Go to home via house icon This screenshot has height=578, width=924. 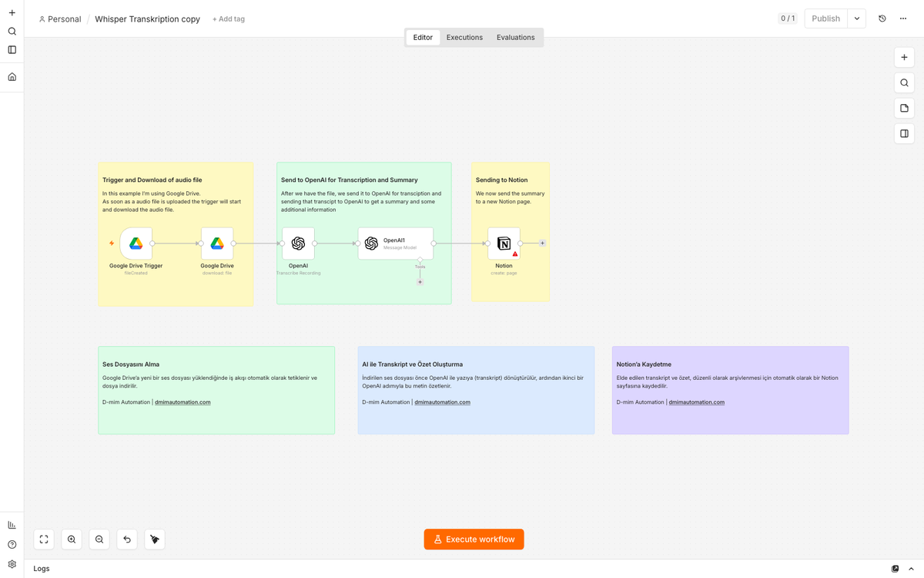pyautogui.click(x=12, y=77)
